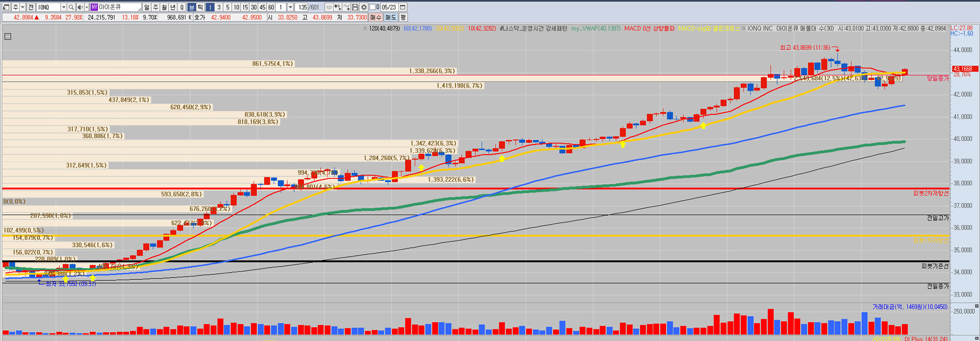Image resolution: width=980 pixels, height=341 pixels.
Task: Click the 전일고가 line label
Action: tap(938, 218)
